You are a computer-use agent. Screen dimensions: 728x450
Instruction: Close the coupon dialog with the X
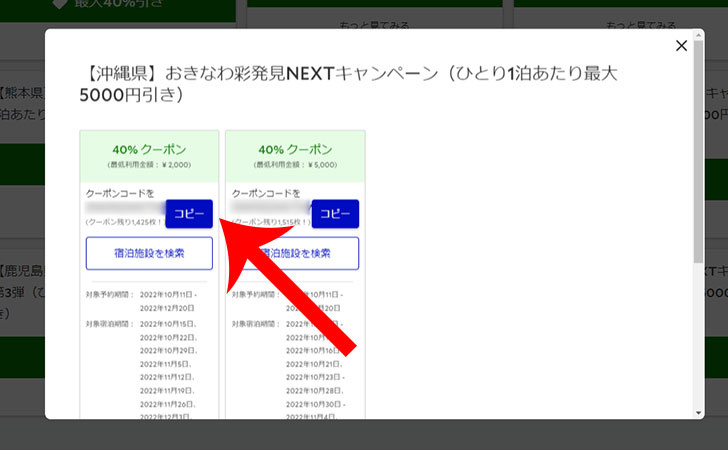[x=681, y=46]
